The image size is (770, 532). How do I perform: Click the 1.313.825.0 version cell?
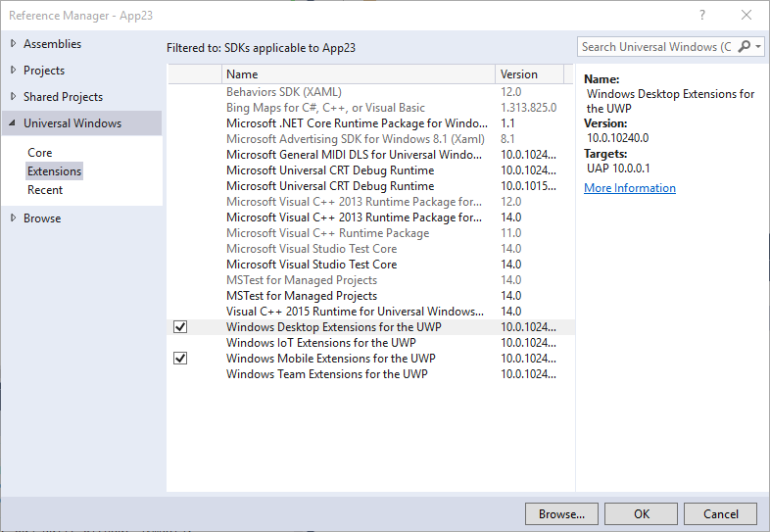528,108
